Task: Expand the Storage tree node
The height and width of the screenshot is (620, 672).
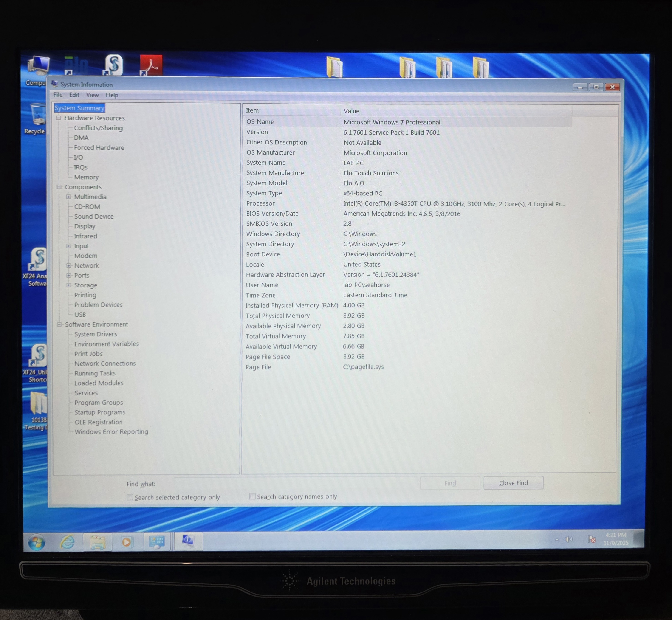Action: point(68,285)
